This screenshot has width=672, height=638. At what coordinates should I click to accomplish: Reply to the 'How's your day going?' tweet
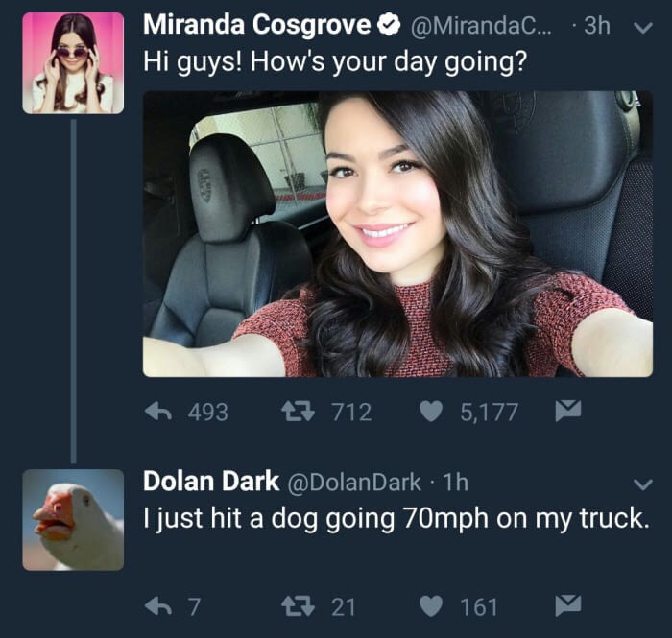pyautogui.click(x=158, y=412)
